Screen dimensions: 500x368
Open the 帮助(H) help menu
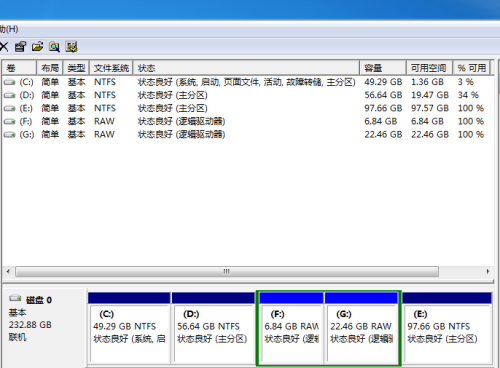pos(9,29)
